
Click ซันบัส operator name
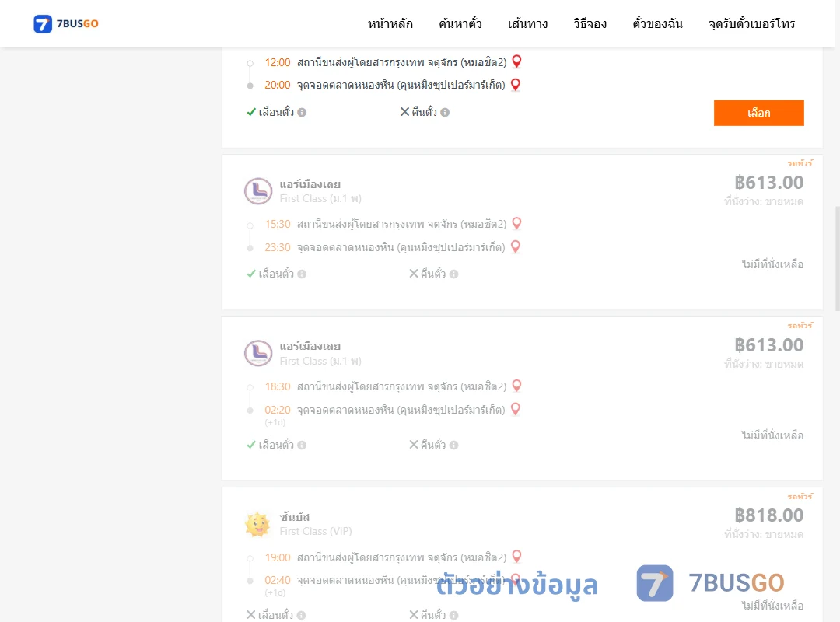295,517
